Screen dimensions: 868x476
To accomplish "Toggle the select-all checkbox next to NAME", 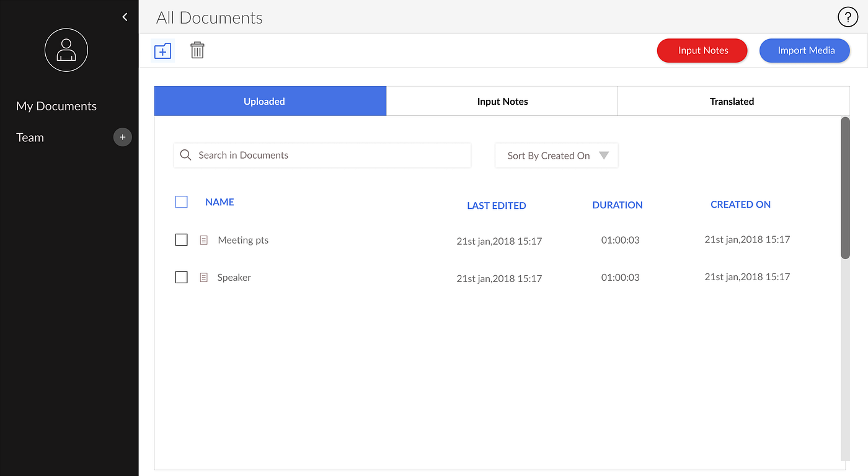I will click(182, 202).
